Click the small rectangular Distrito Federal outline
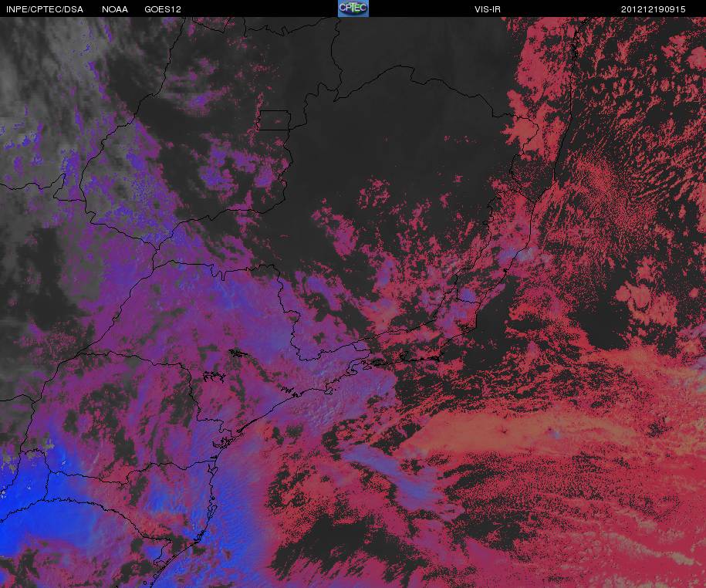The width and height of the screenshot is (706, 588). pyautogui.click(x=274, y=120)
